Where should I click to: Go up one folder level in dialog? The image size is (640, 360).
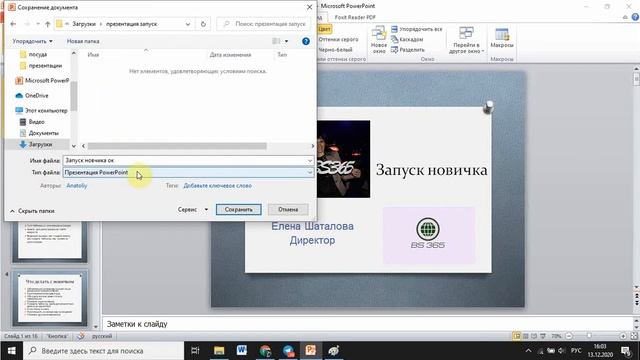[47, 24]
